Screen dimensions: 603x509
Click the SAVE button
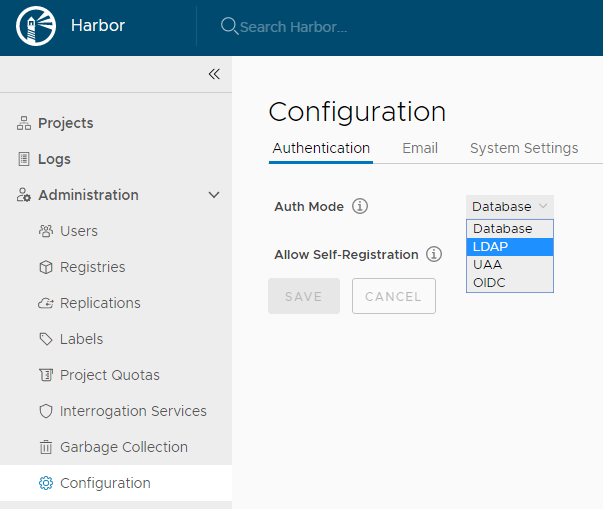coord(304,296)
